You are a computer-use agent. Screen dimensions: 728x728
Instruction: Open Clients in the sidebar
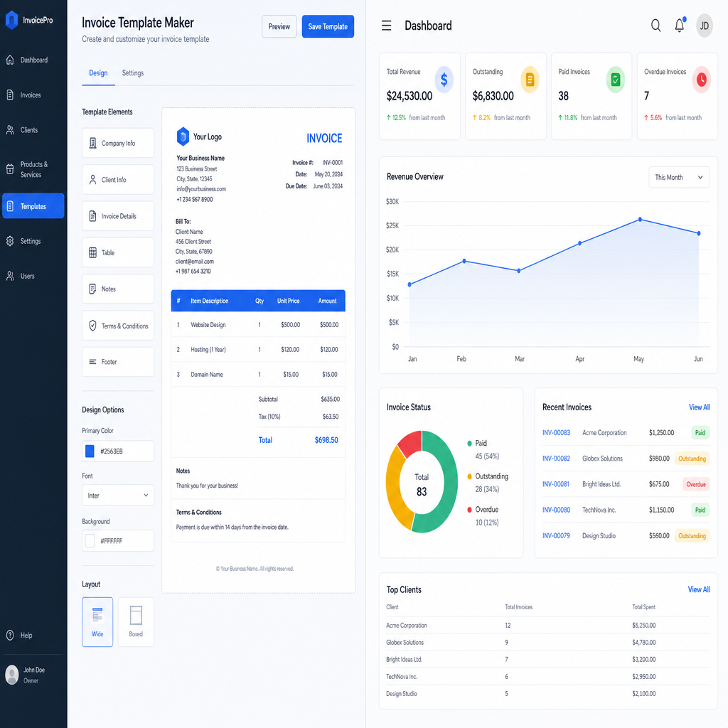pyautogui.click(x=33, y=130)
